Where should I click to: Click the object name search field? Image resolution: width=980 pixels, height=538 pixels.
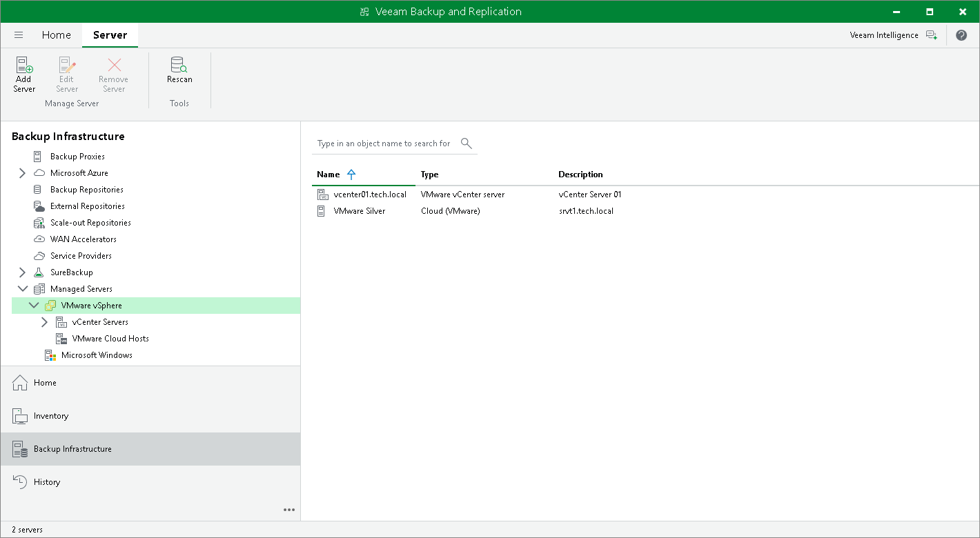tap(384, 143)
